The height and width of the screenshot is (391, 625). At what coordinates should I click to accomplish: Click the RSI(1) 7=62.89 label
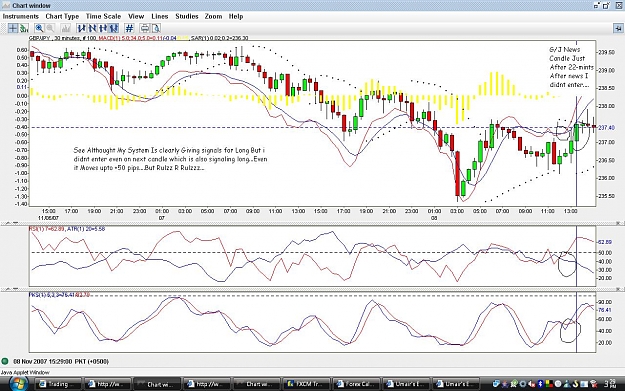pos(47,229)
